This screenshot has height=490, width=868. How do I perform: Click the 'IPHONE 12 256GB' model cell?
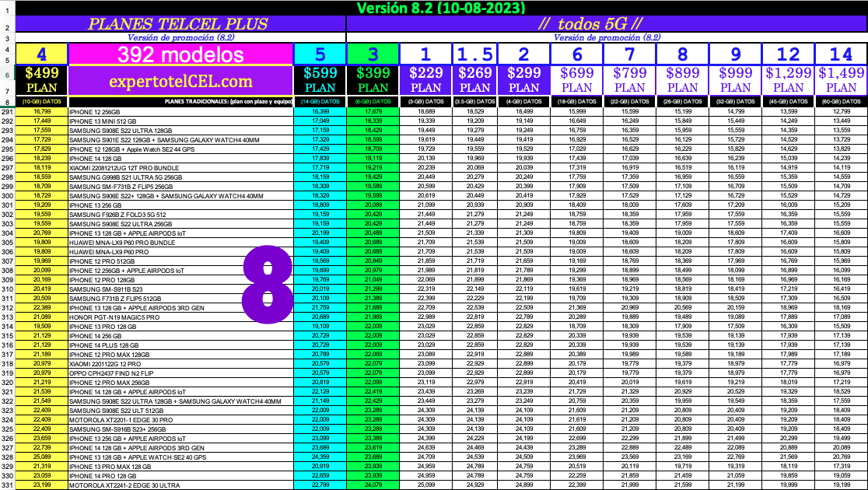pyautogui.click(x=180, y=112)
